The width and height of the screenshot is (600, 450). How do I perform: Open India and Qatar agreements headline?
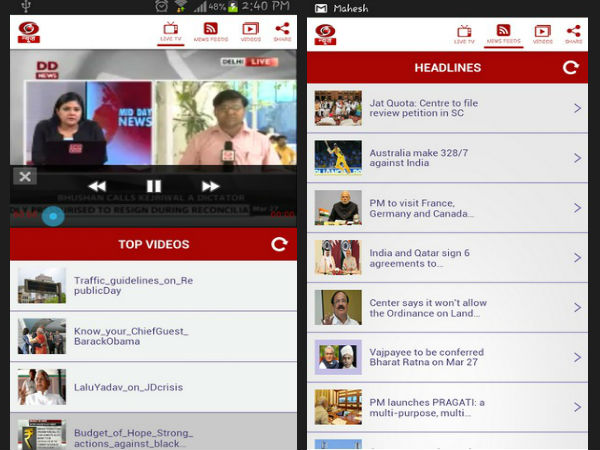click(x=447, y=258)
